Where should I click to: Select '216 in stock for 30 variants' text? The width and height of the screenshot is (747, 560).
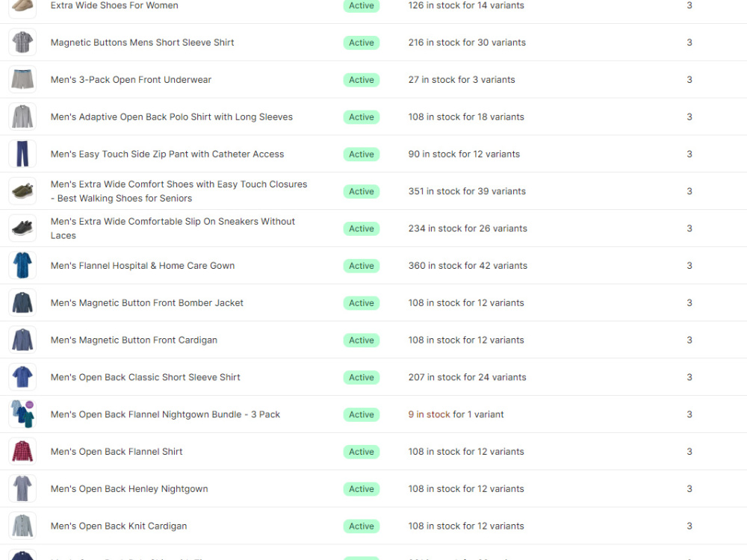[467, 43]
